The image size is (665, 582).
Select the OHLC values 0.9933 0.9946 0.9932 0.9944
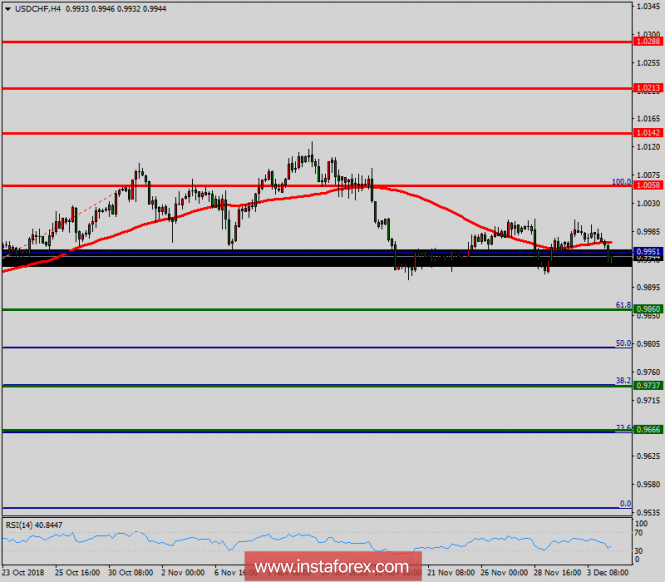tap(116, 9)
